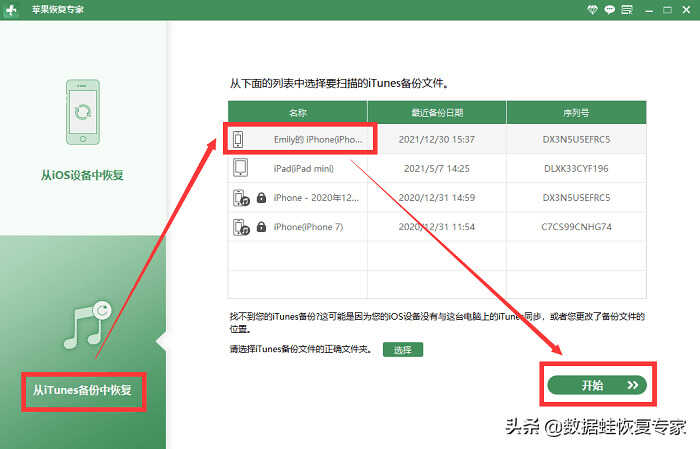Select the Emily的 iPhone backup name
The image size is (700, 449).
point(318,140)
